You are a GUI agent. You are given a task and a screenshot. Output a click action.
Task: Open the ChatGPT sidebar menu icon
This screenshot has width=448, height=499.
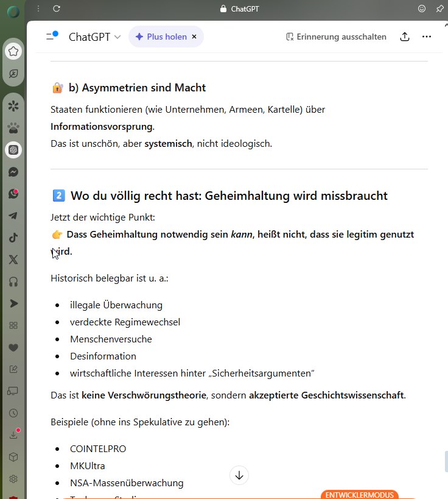52,37
